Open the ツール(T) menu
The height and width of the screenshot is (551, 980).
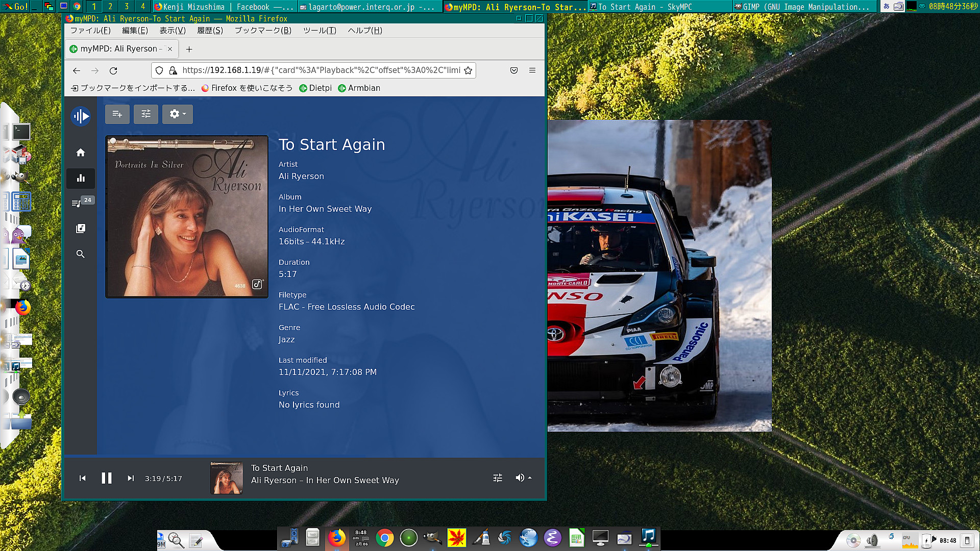pos(320,31)
